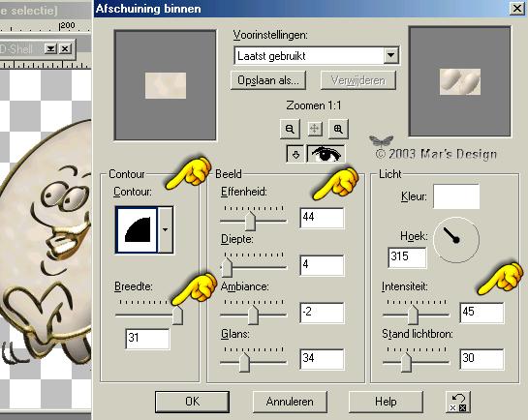Click the Glans slider handle

(244, 363)
